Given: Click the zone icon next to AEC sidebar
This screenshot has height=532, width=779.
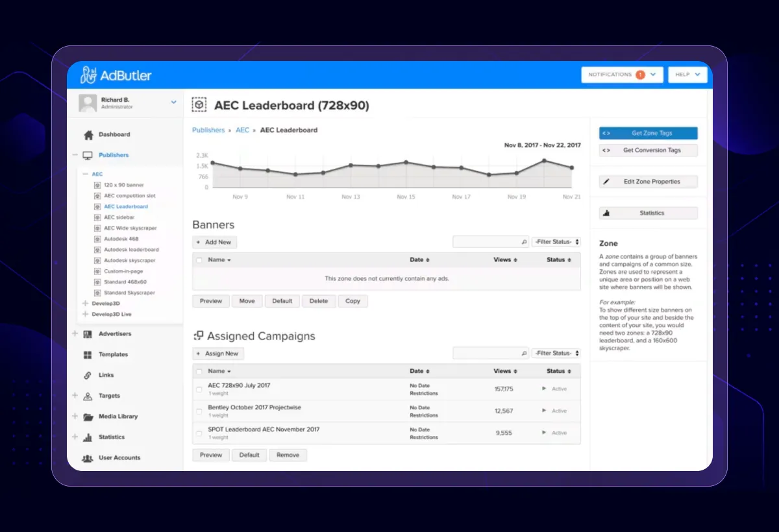Looking at the screenshot, I should [97, 217].
